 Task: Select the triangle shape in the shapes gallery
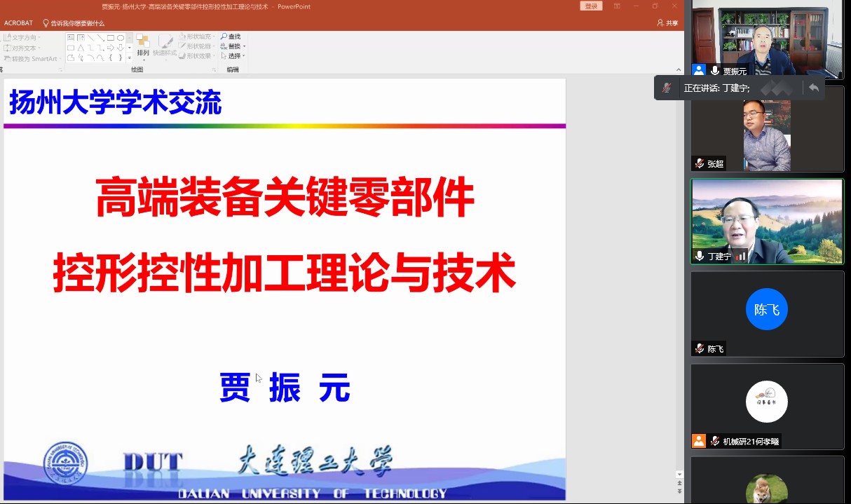(81, 48)
